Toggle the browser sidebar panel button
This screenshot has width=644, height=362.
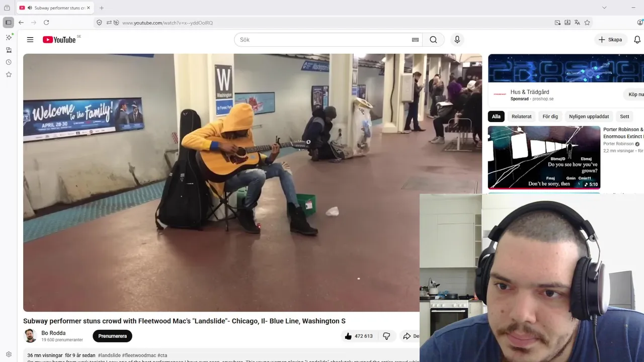pos(8,23)
